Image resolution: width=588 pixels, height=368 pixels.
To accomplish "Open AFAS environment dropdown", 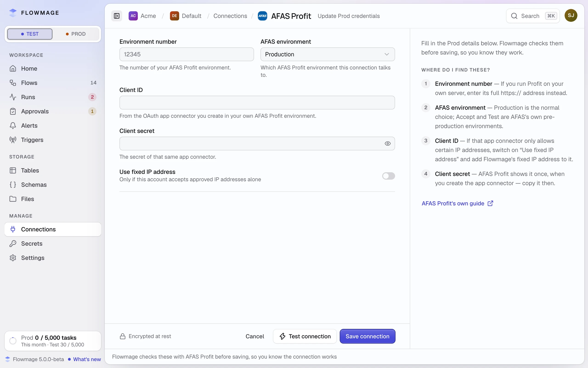I will click(x=328, y=54).
